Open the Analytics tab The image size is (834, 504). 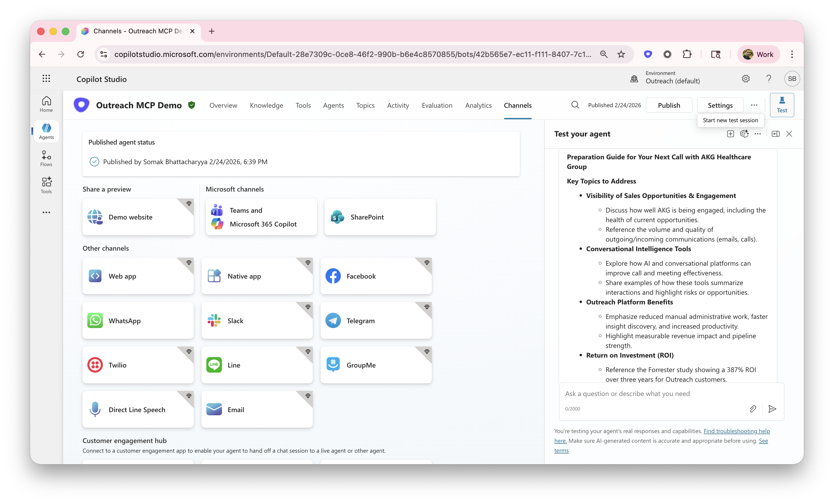(478, 105)
